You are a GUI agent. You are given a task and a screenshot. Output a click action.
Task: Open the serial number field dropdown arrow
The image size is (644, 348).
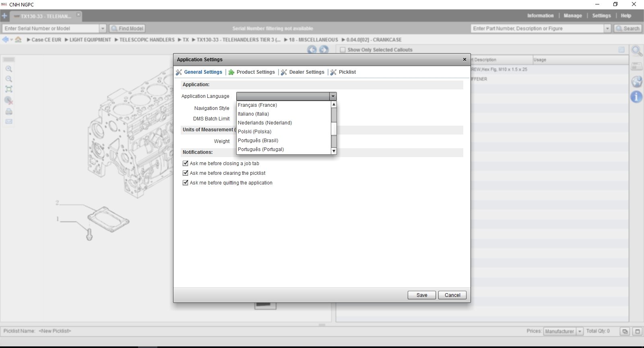pos(103,28)
